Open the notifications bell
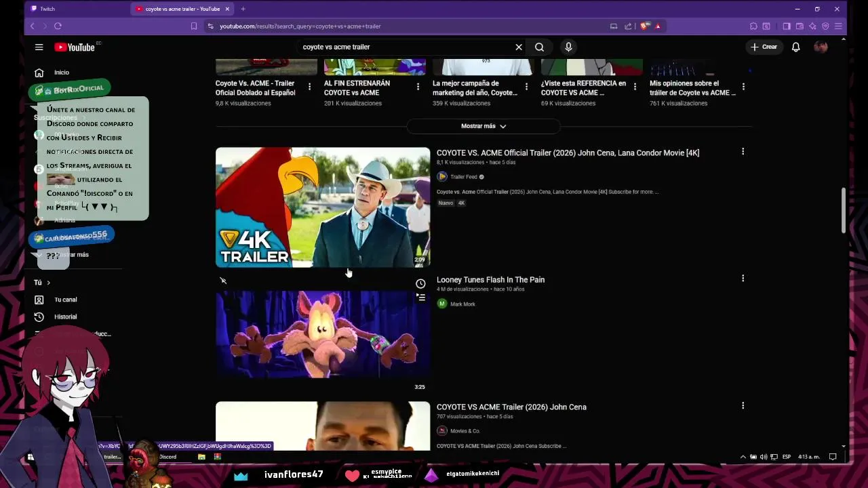The image size is (868, 488). 796,47
